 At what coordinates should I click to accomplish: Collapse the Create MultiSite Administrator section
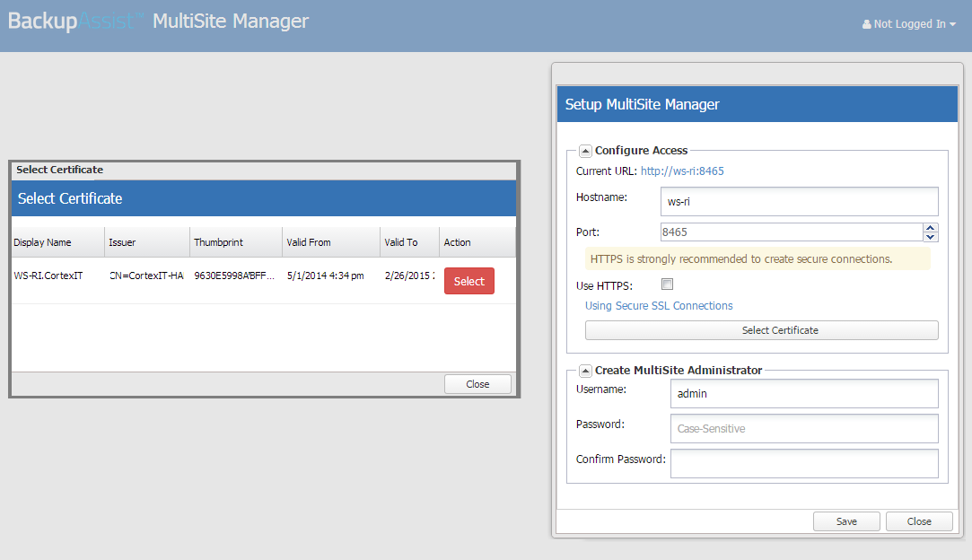pos(585,370)
